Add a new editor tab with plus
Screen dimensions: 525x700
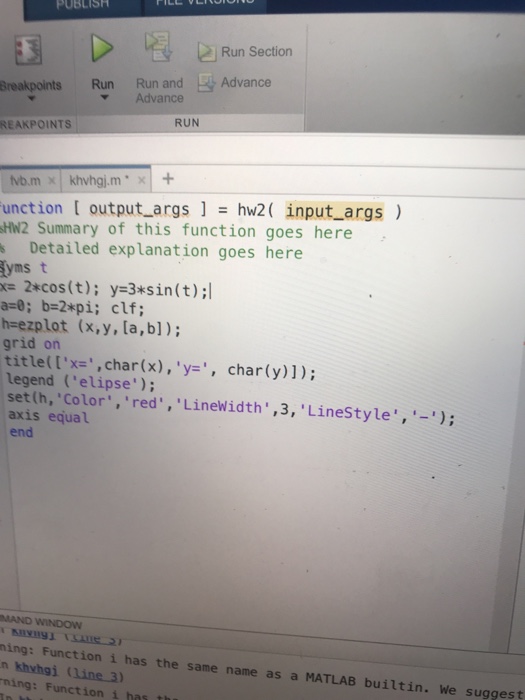pyautogui.click(x=168, y=179)
